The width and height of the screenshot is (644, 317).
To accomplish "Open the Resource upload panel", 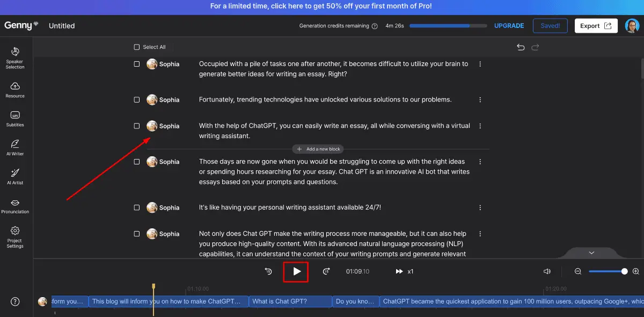I will [15, 90].
